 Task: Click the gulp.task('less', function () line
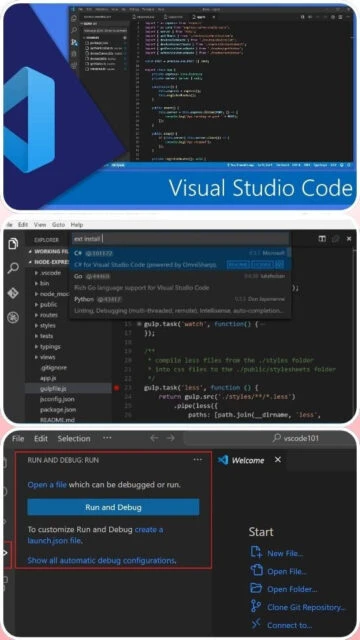[x=201, y=388]
